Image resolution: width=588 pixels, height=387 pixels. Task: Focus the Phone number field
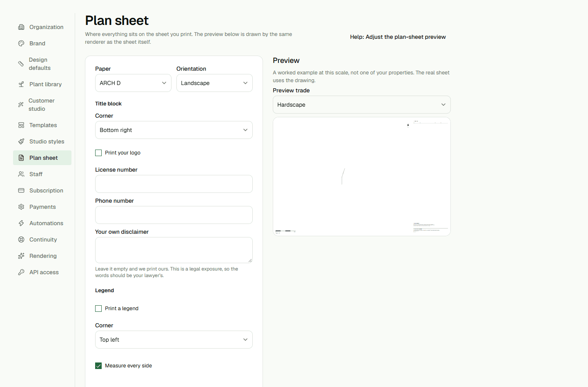[x=174, y=215]
